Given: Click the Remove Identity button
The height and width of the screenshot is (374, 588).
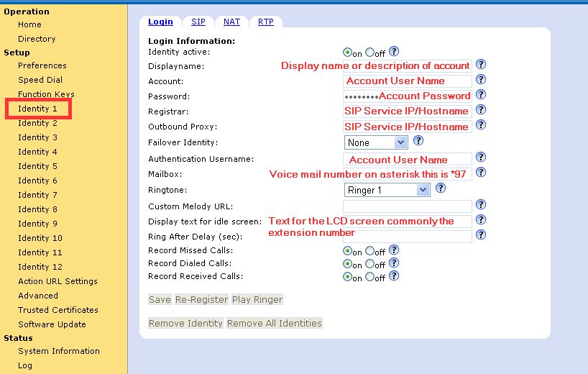Looking at the screenshot, I should (x=185, y=323).
